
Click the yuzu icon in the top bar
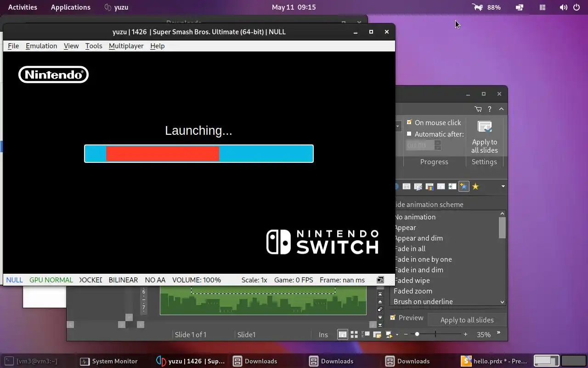108,7
